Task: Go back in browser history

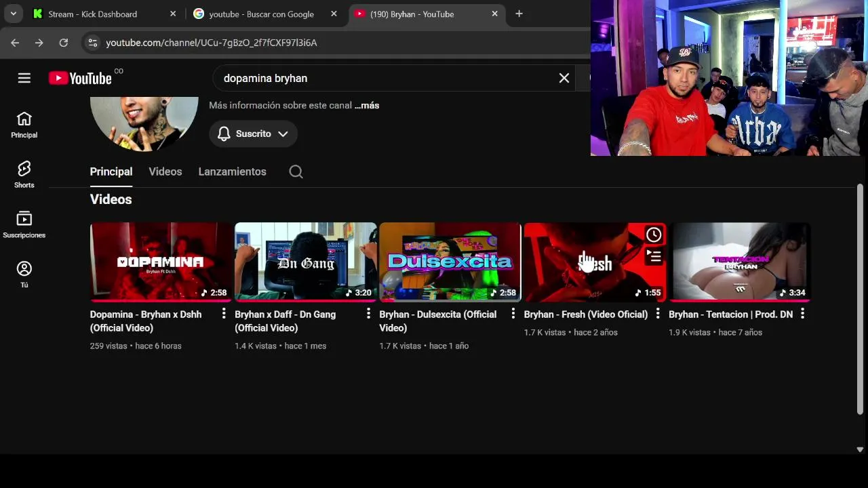Action: pos(15,43)
